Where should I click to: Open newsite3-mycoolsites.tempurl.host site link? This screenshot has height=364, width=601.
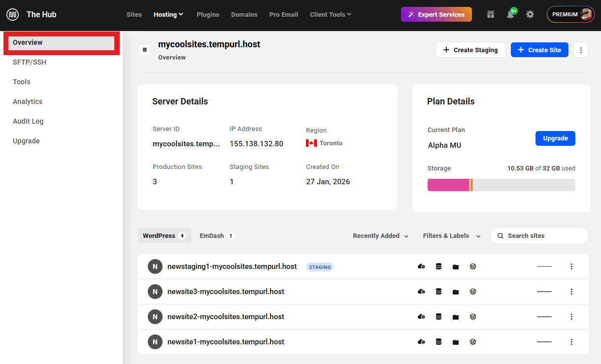coord(226,292)
